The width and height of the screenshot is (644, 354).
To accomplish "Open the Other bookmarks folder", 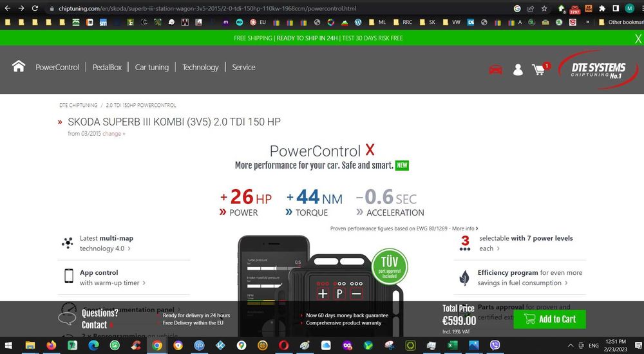I will click(621, 22).
